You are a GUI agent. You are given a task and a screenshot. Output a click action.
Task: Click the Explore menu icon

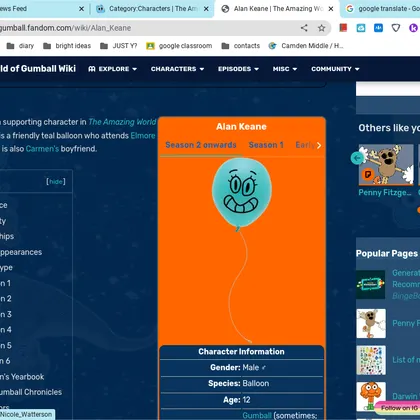click(92, 69)
